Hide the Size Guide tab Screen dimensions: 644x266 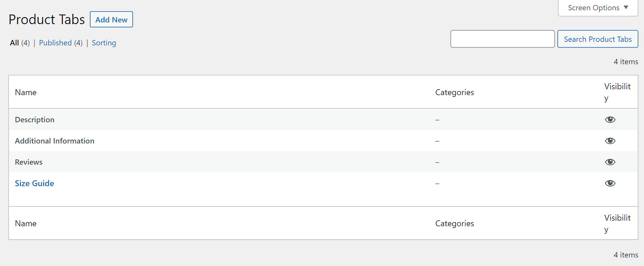(x=610, y=183)
